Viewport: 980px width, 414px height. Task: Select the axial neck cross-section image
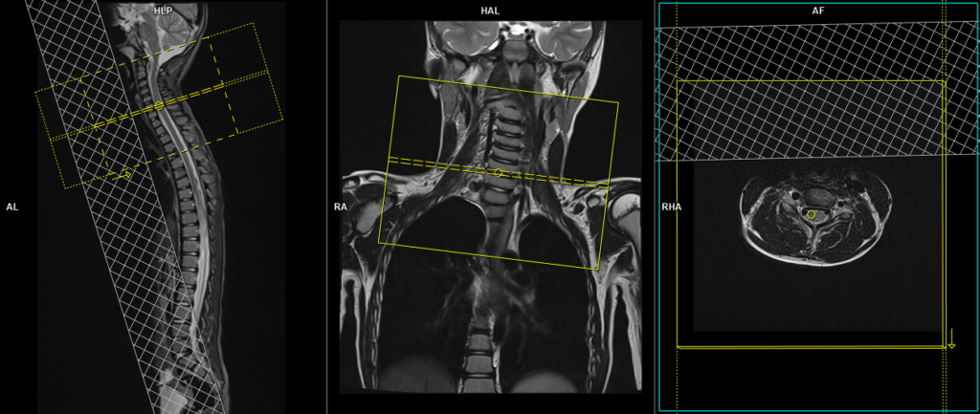click(x=815, y=219)
